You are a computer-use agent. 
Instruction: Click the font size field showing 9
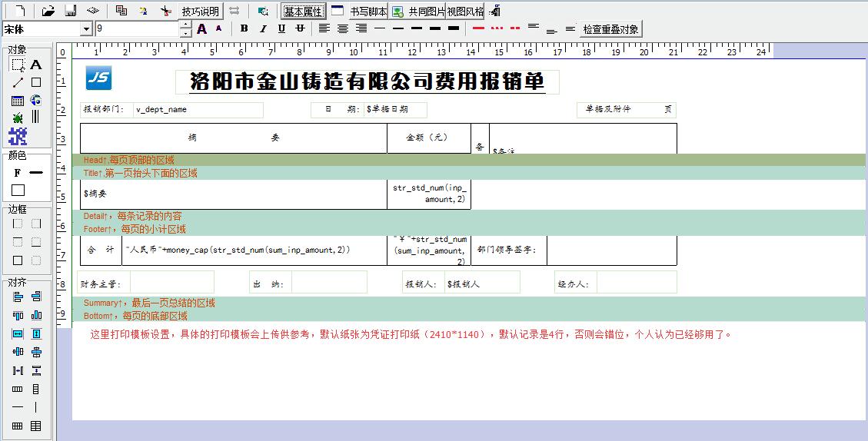pos(137,29)
